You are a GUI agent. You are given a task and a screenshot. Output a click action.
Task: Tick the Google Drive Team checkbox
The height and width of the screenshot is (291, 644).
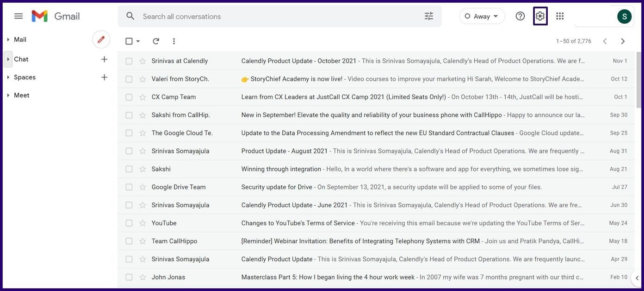point(129,187)
